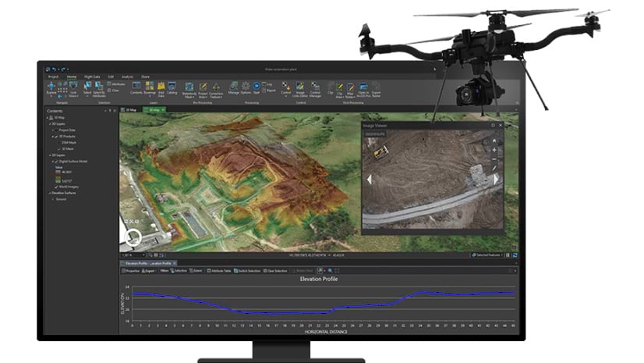This screenshot has width=644, height=363.
Task: Zoom in with Image Viewer plus icon
Action: pos(494,148)
